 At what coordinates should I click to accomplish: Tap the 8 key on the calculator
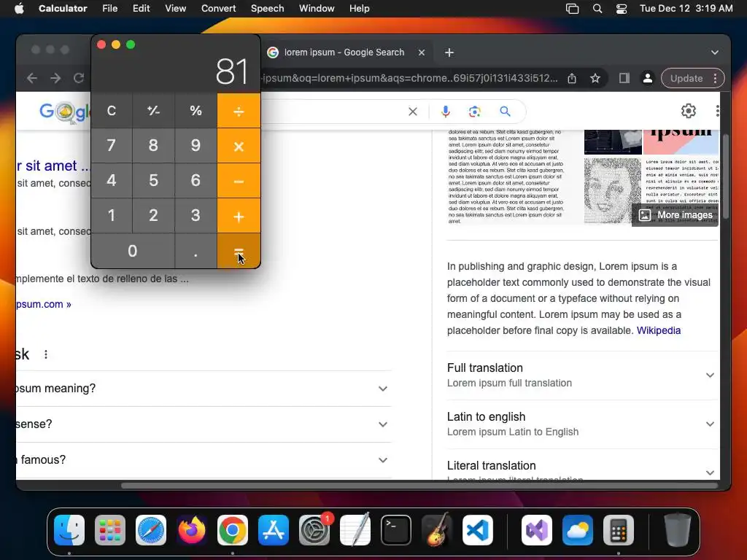[153, 146]
